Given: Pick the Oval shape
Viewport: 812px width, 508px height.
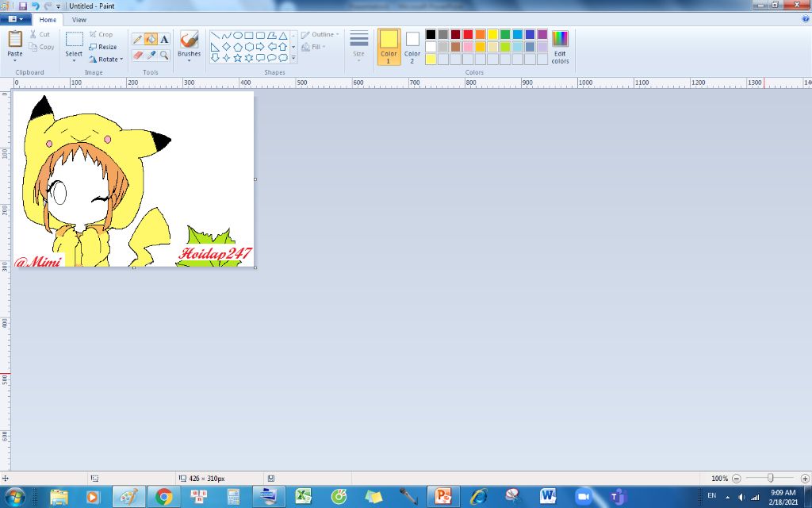Looking at the screenshot, I should coord(238,36).
